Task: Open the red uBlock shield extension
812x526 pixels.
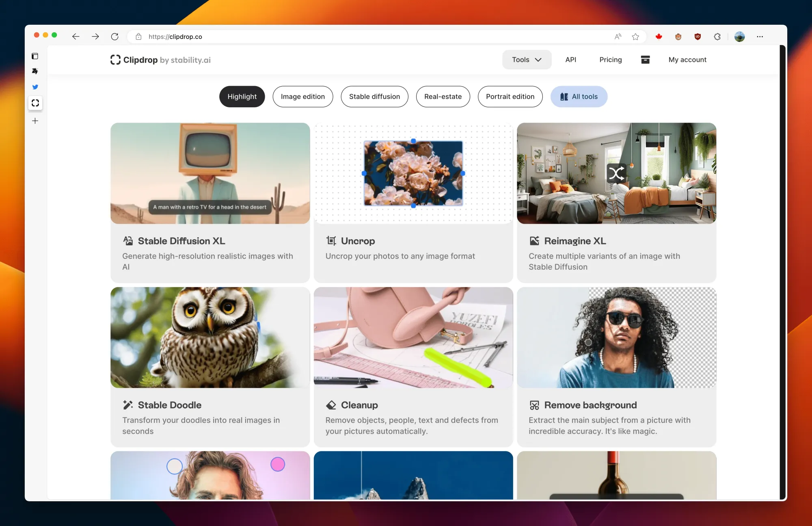Action: click(698, 37)
